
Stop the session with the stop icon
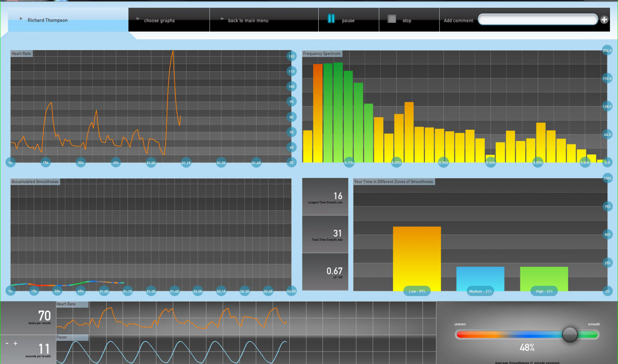pyautogui.click(x=392, y=19)
